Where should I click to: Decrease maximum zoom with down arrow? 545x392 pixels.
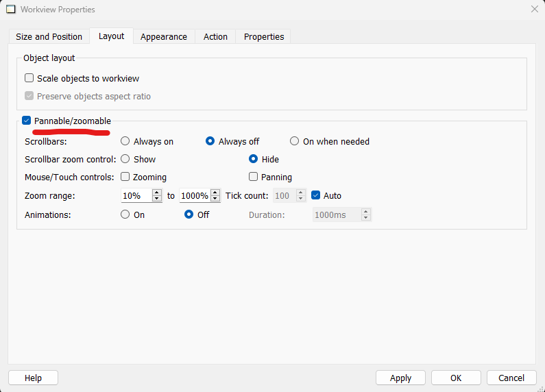coord(215,199)
